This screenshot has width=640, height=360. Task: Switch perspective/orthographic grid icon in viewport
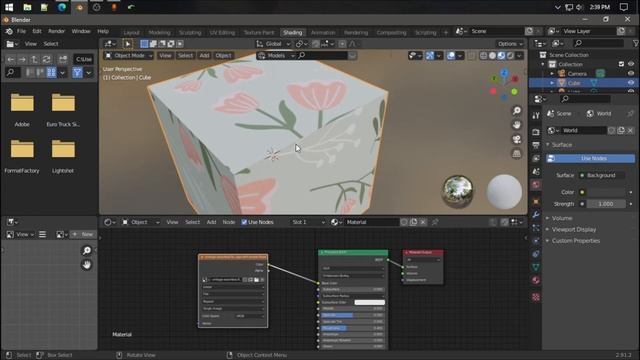pyautogui.click(x=517, y=153)
